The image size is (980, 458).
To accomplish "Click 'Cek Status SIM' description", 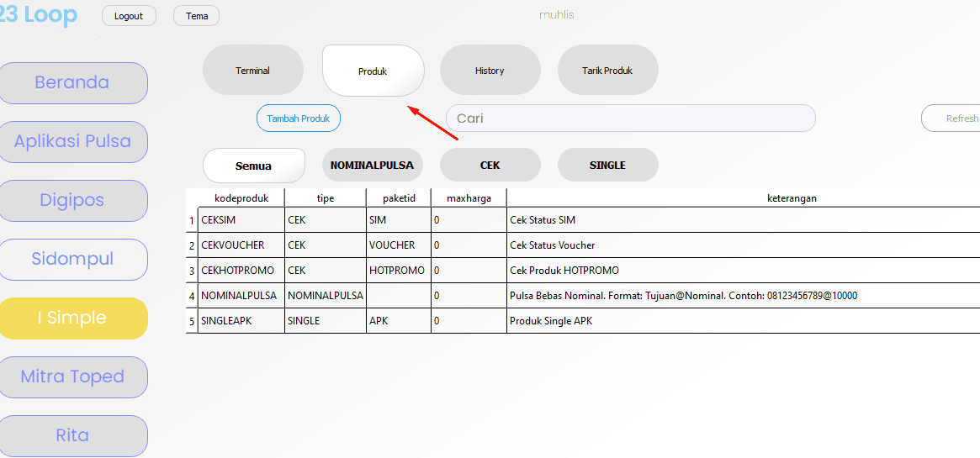I will pos(744,220).
